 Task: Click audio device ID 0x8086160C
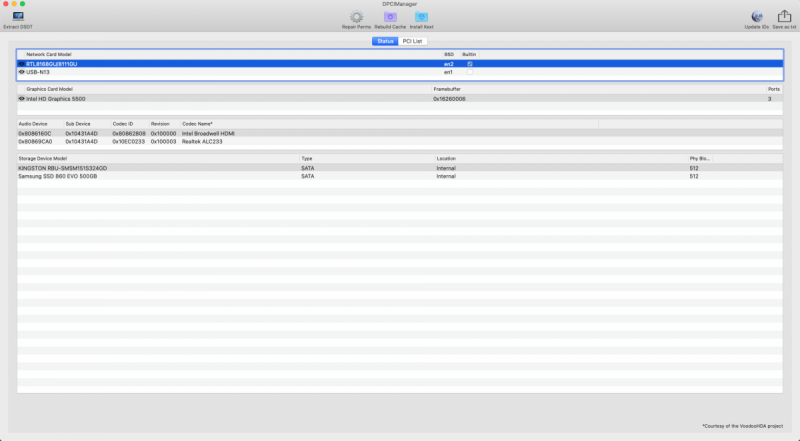(x=35, y=133)
